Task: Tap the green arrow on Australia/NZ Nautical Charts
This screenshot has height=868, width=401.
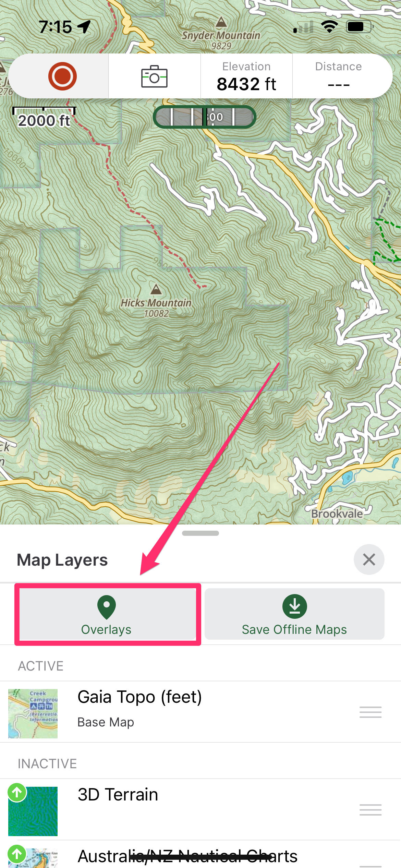Action: 17,854
